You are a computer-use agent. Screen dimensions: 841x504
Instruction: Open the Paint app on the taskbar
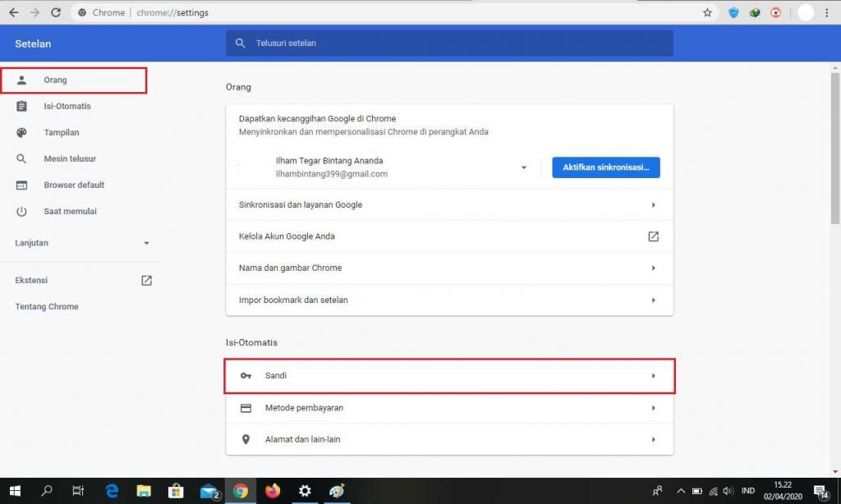(337, 491)
